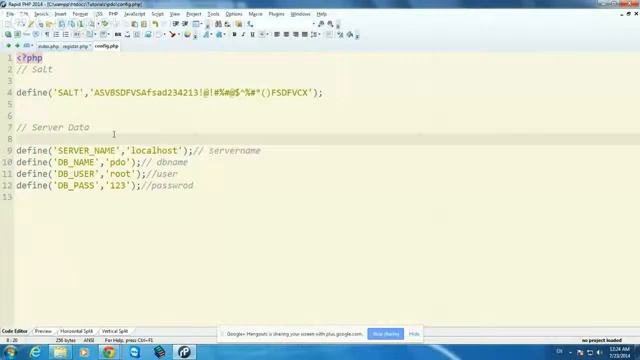640x360 pixels.
Task: Click the red check mark icon
Action: [172, 35]
